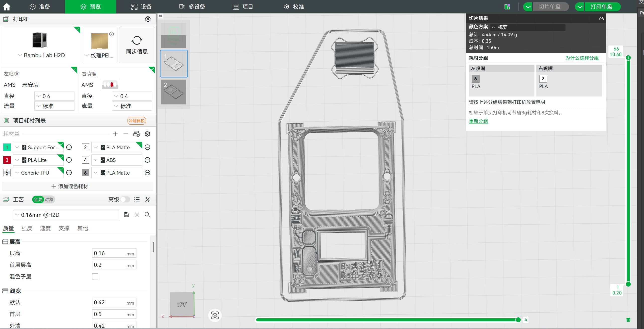This screenshot has width=644, height=329.
Task: Click filament 3 red color swatch
Action: (7, 160)
